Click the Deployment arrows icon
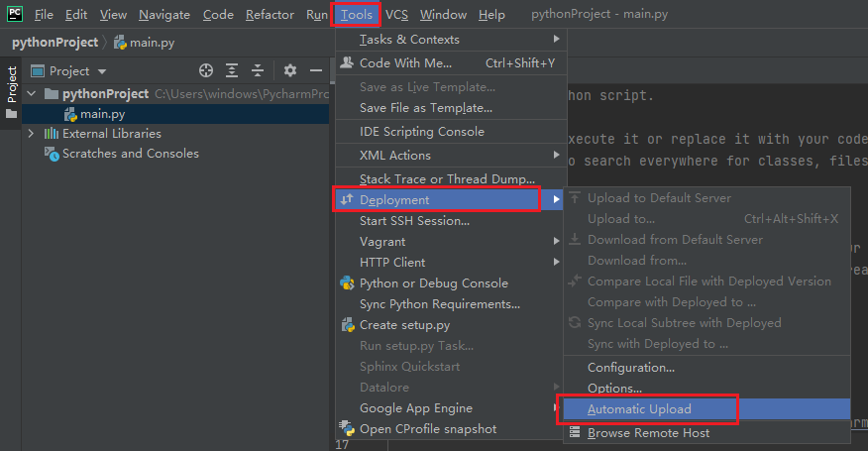This screenshot has width=868, height=451. [347, 199]
